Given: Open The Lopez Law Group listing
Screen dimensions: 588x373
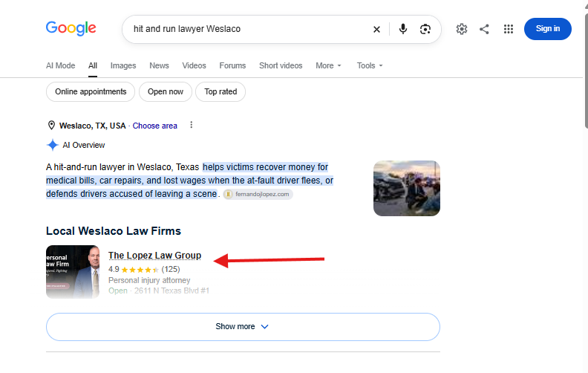Looking at the screenshot, I should point(154,256).
